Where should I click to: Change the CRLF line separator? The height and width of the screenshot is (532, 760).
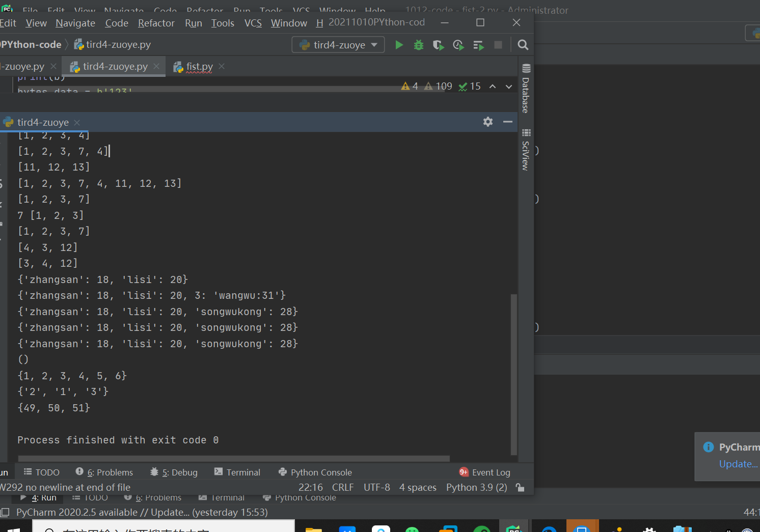pyautogui.click(x=343, y=487)
